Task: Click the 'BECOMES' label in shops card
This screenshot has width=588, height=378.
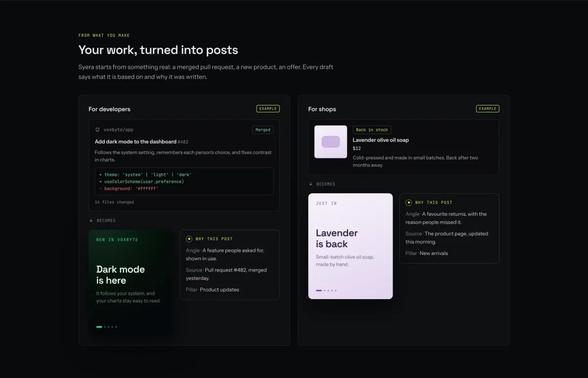Action: click(326, 184)
